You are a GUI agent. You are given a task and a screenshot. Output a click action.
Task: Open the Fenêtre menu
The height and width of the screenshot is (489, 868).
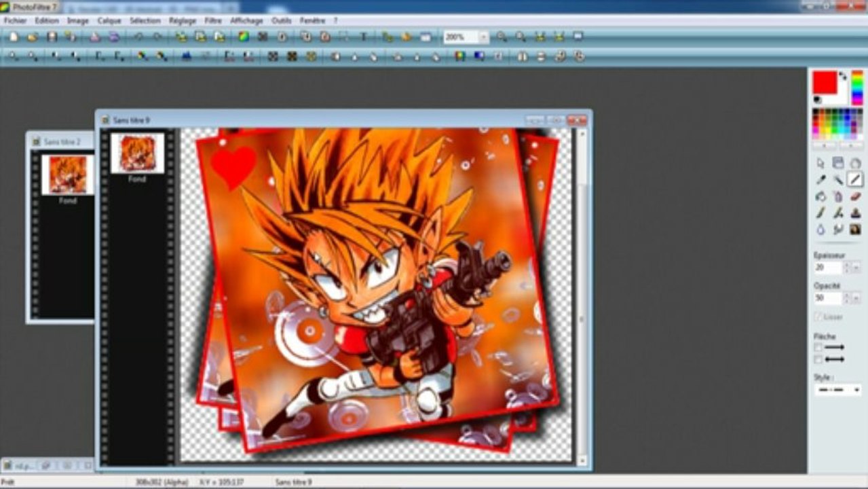tap(312, 20)
